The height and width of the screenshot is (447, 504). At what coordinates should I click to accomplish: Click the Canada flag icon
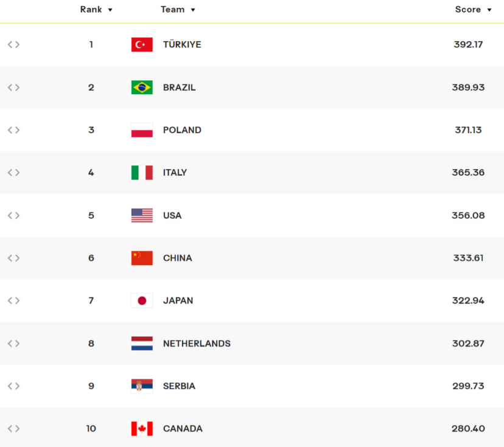tap(142, 429)
